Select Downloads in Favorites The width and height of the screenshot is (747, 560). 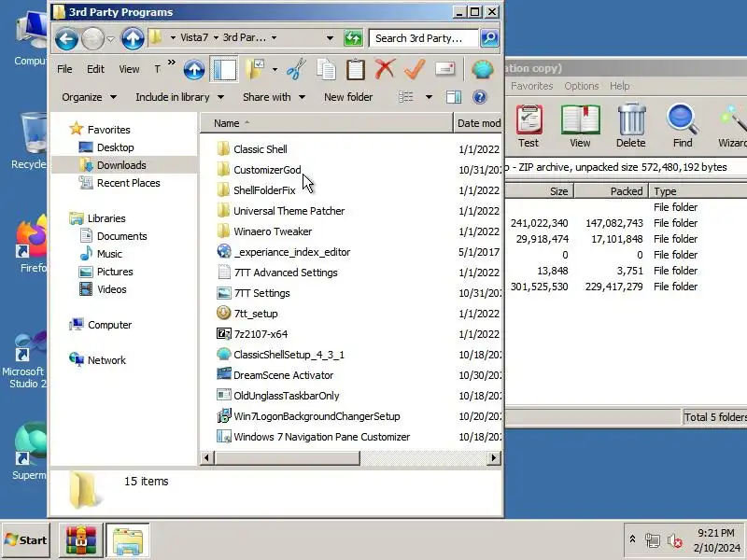point(121,165)
